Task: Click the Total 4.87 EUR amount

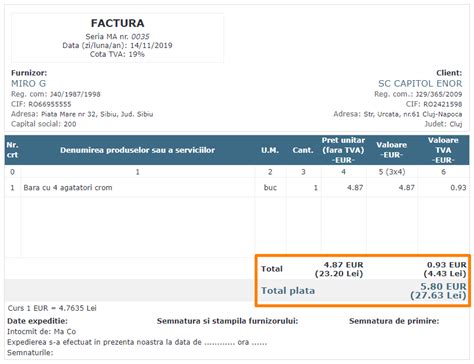Action: [343, 265]
